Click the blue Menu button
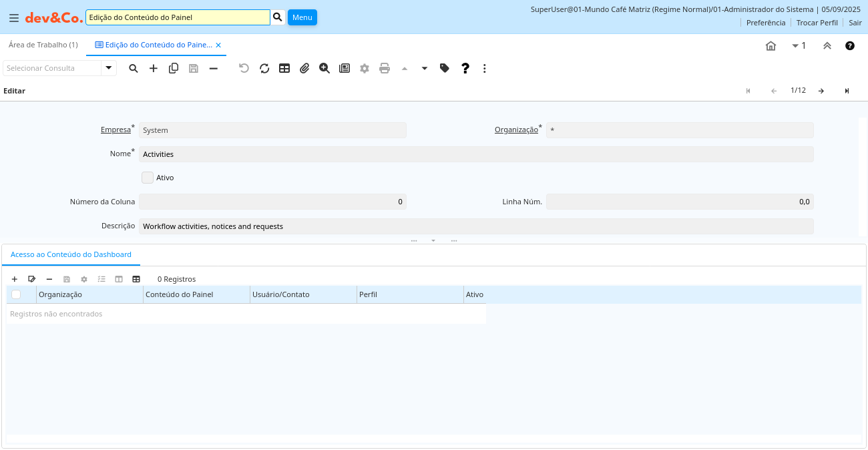This screenshot has height=450, width=868. coord(302,17)
